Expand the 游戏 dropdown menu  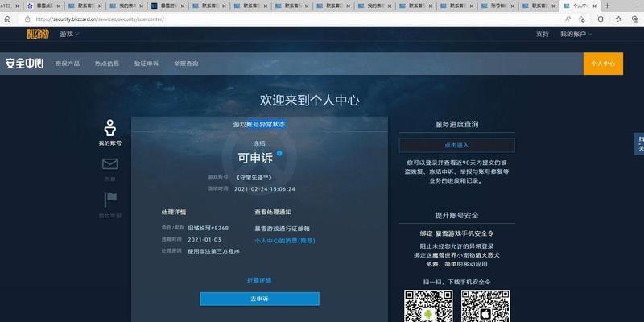coord(69,34)
